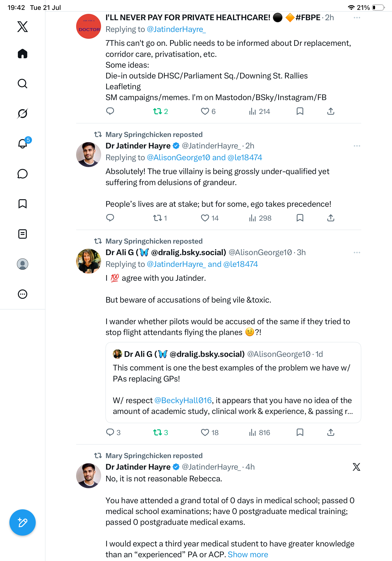Viewport: 392px width, 561px height.
Task: View analytics for post with 214 views
Action: pos(259,111)
